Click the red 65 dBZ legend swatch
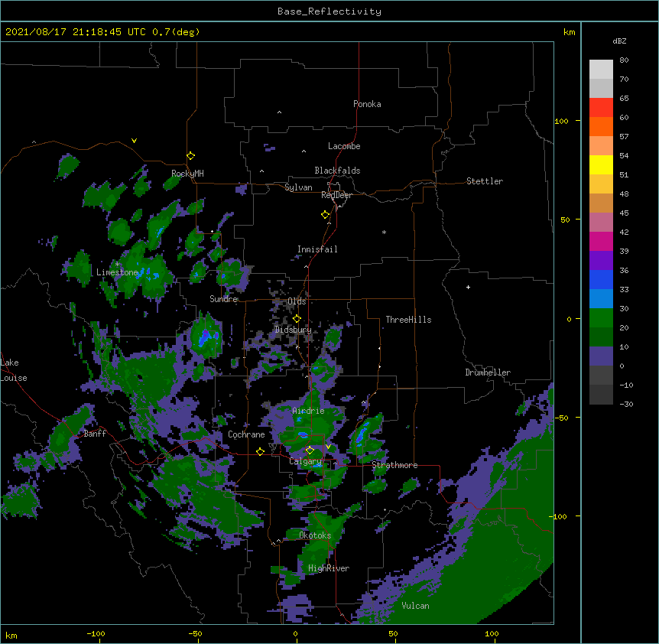The image size is (659, 644). tap(601, 107)
